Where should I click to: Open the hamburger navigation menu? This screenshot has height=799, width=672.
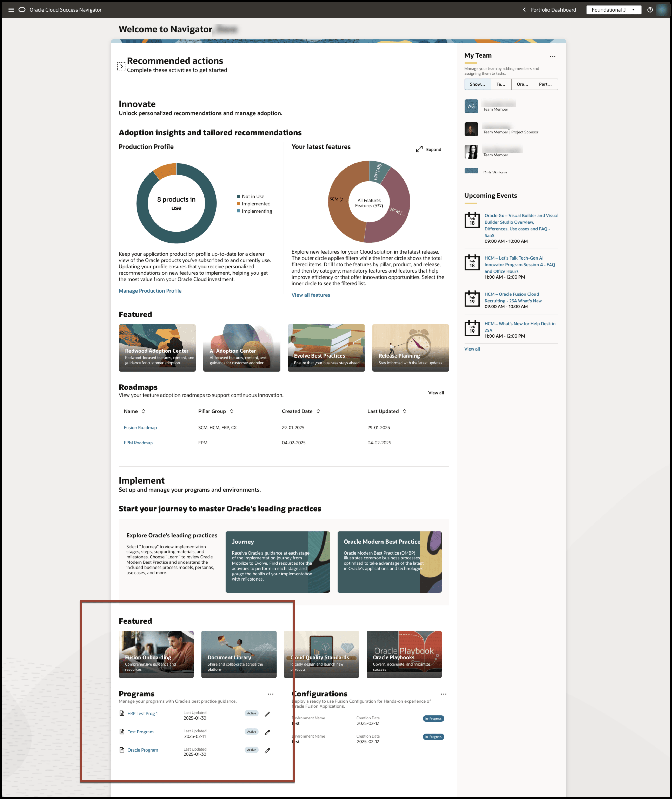click(x=11, y=10)
